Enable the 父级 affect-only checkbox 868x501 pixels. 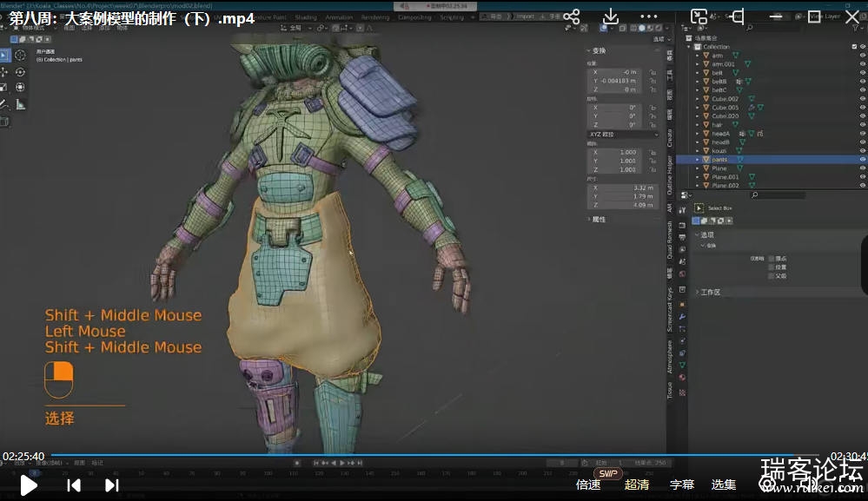click(x=772, y=276)
